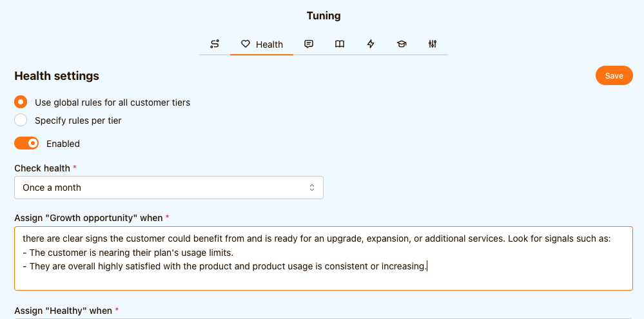Select 'Specify rules per tier' radio option
The height and width of the screenshot is (319, 644).
[21, 121]
